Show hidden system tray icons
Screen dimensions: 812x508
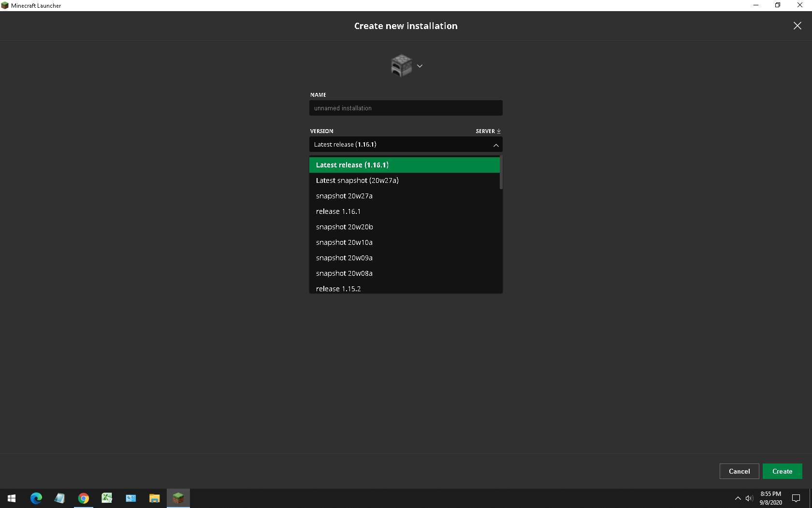738,498
